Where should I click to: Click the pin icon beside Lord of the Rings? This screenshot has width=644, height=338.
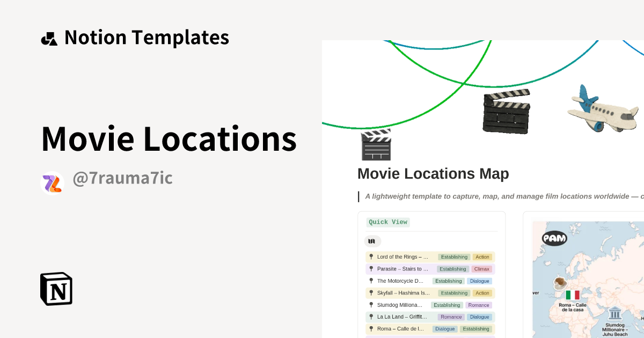click(x=370, y=256)
